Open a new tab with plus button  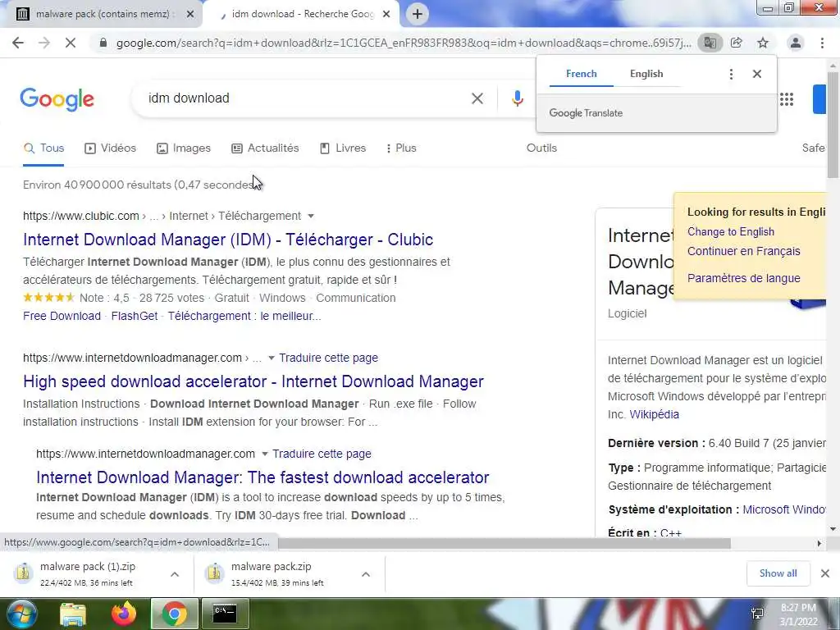(418, 14)
